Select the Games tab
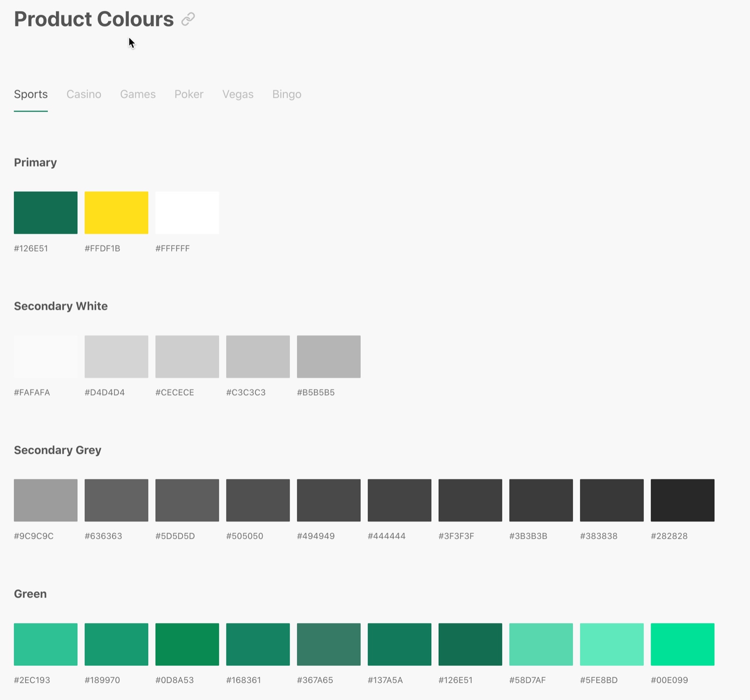The height and width of the screenshot is (700, 750). tap(138, 94)
